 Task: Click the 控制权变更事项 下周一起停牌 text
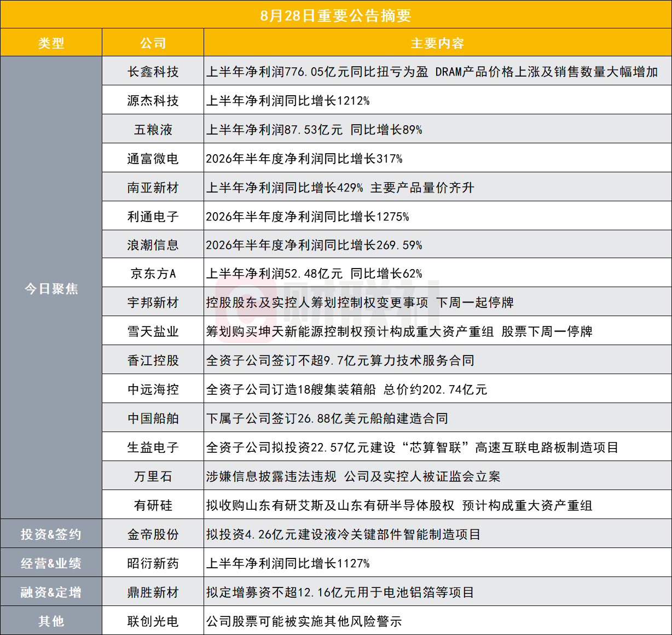360,302
